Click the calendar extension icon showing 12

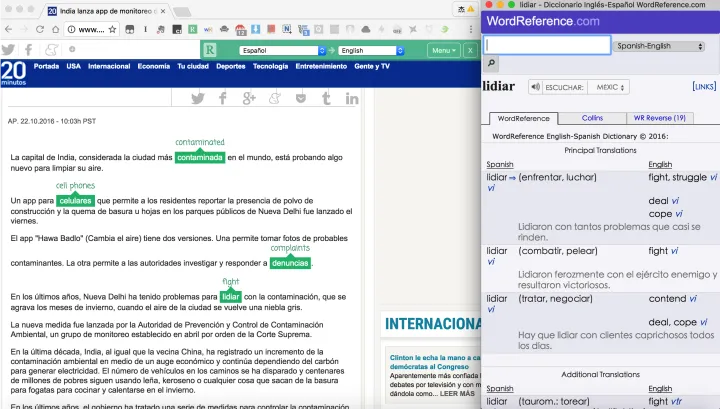pos(241,30)
